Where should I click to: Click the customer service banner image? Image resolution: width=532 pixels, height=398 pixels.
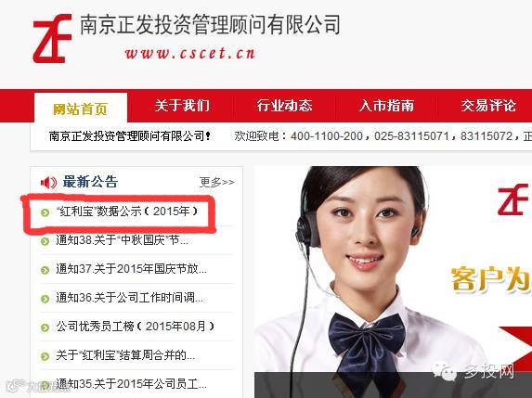click(393, 282)
